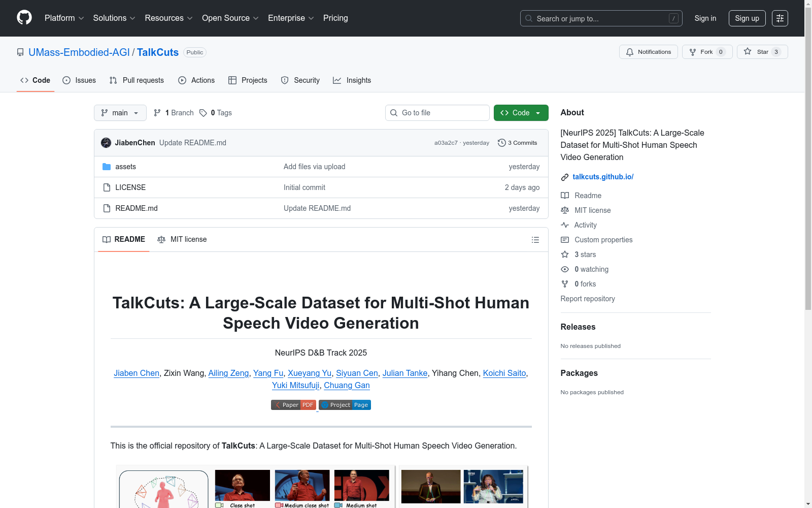This screenshot has height=508, width=812.
Task: Open the 3 Commits history link
Action: coord(518,143)
